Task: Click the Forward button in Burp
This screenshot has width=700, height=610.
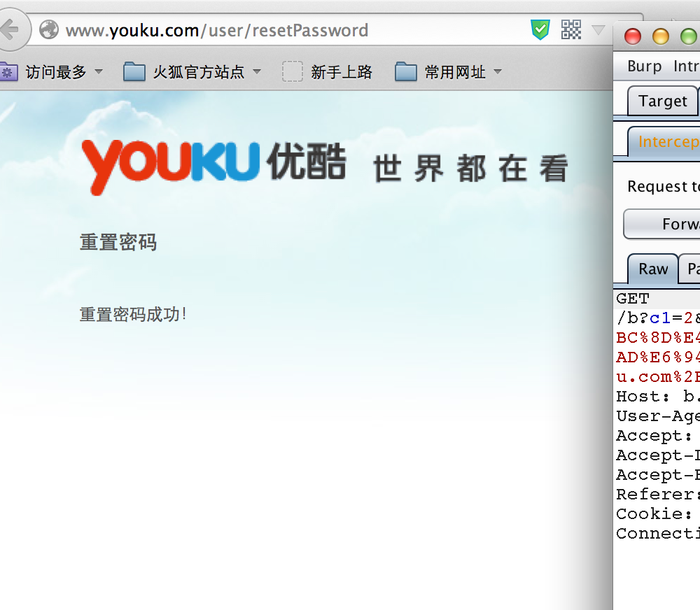Action: coord(662,224)
